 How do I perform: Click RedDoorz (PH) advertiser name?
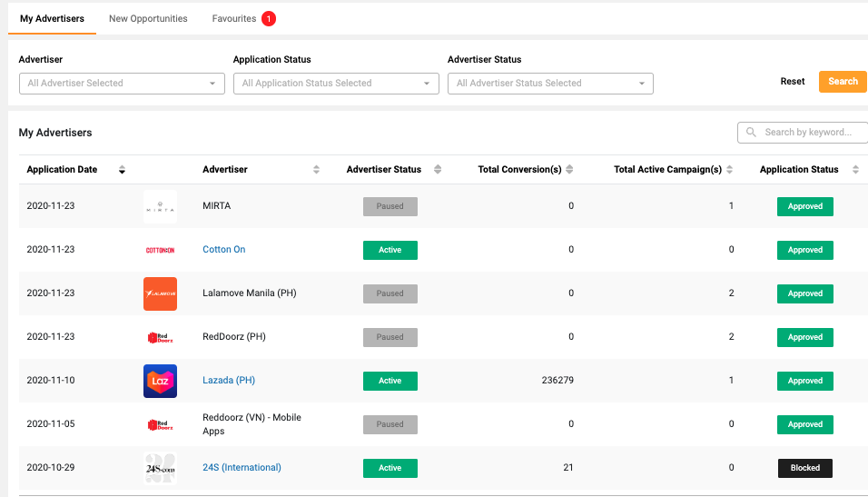pos(234,336)
